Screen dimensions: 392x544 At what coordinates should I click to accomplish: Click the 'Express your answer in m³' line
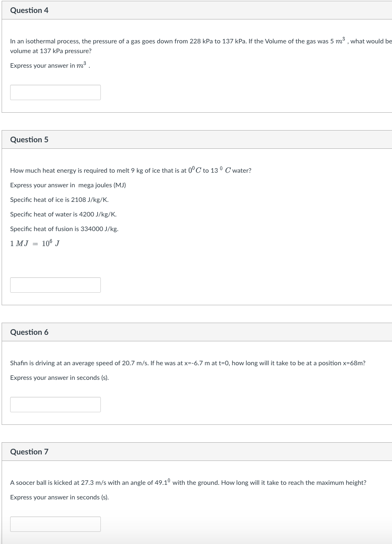(x=50, y=65)
